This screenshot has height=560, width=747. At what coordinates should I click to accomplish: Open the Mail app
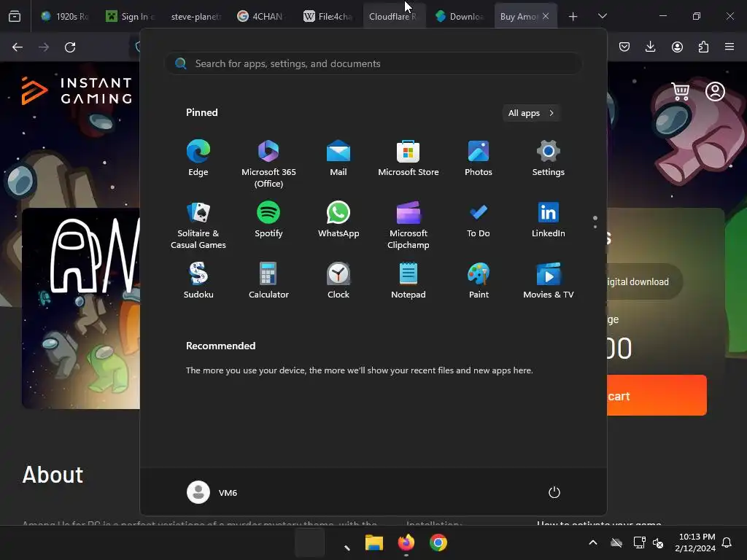(338, 158)
